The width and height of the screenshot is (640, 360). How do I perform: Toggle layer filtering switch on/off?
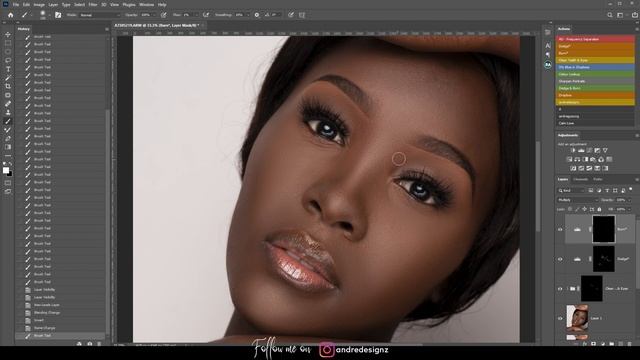(631, 189)
